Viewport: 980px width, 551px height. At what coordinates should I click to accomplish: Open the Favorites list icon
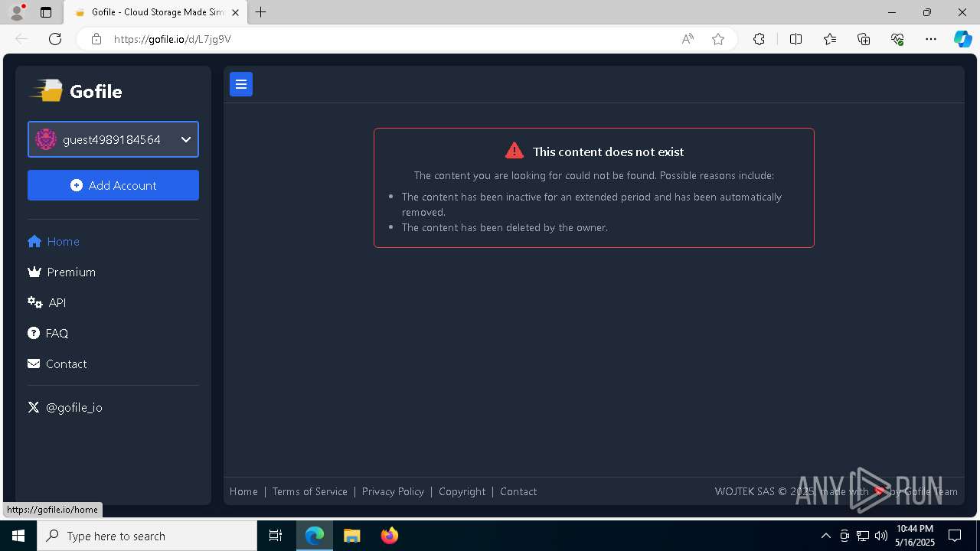point(830,39)
